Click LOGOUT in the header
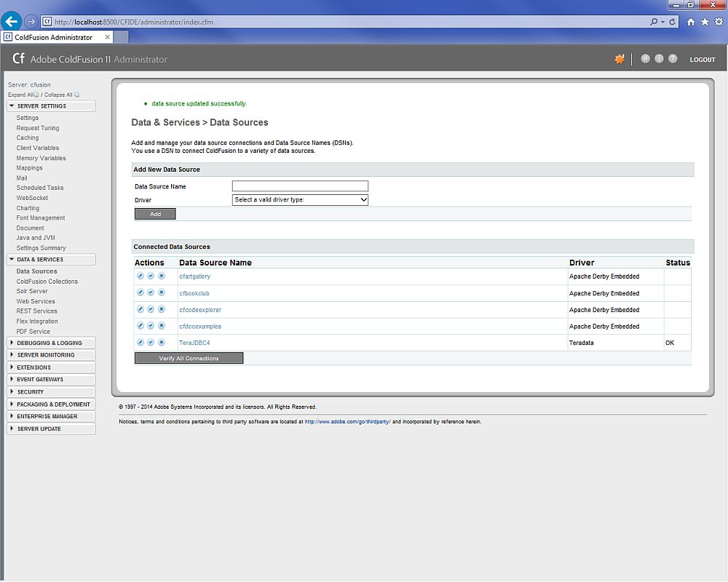 702,60
